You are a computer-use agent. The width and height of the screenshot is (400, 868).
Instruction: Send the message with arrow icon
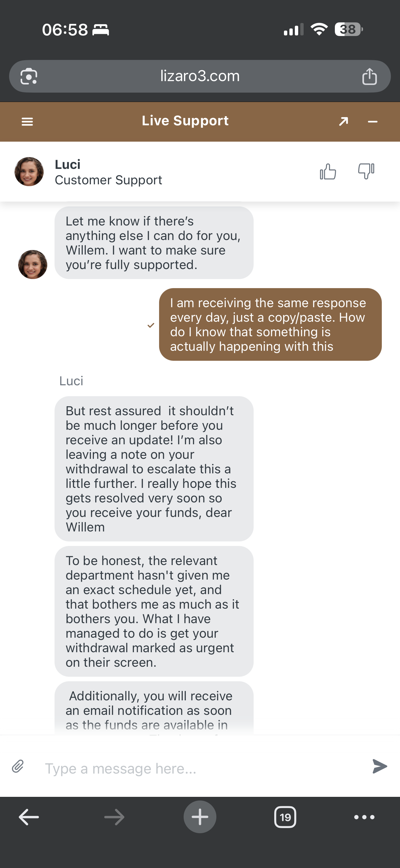point(380,766)
